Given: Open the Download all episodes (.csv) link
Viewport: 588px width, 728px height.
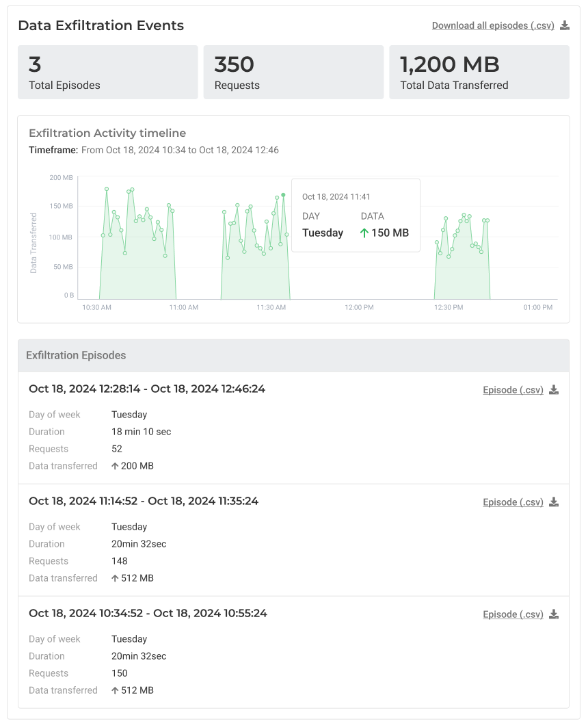Looking at the screenshot, I should pyautogui.click(x=492, y=26).
